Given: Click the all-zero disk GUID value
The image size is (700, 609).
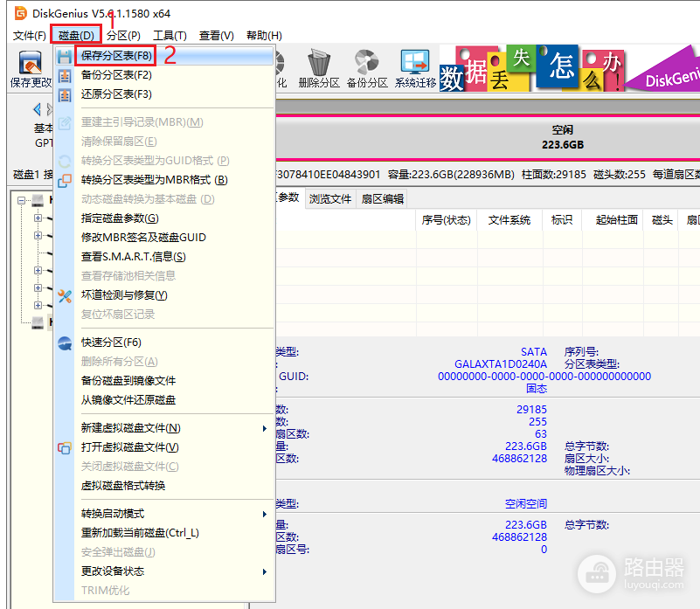Looking at the screenshot, I should click(x=544, y=377).
